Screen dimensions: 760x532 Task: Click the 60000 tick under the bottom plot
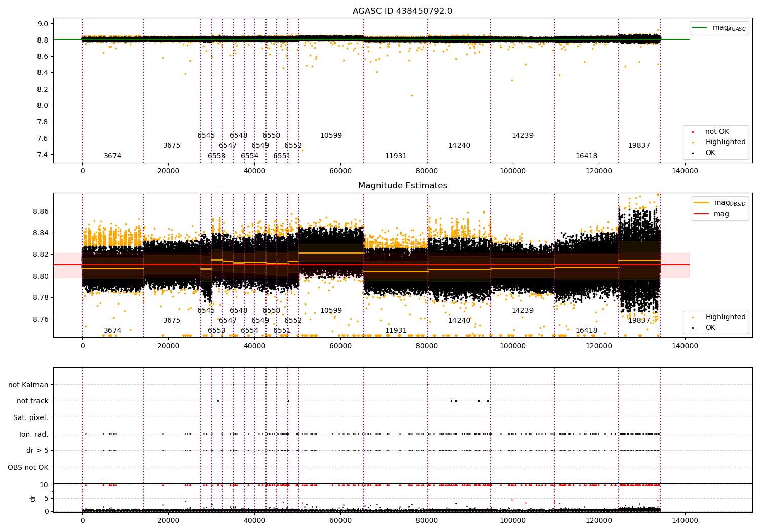point(340,520)
